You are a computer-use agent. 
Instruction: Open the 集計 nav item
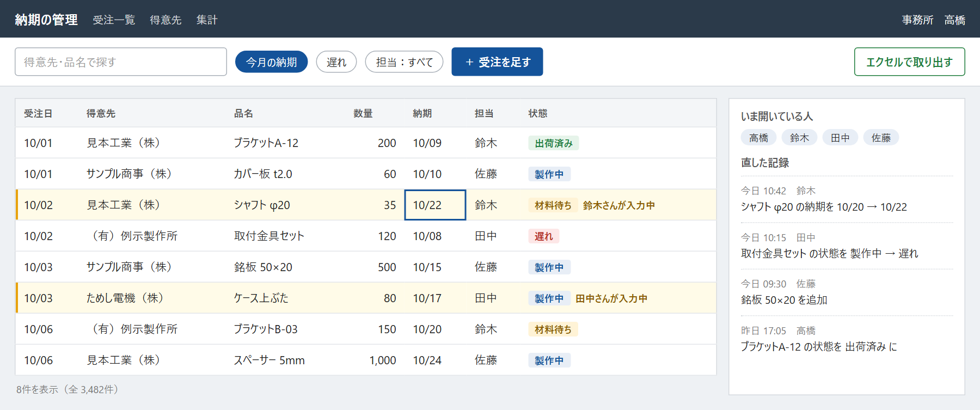pos(207,20)
